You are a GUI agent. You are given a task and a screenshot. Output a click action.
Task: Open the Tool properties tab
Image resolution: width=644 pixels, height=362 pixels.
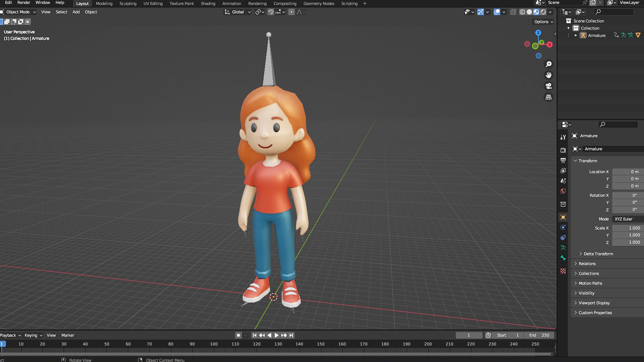[563, 137]
